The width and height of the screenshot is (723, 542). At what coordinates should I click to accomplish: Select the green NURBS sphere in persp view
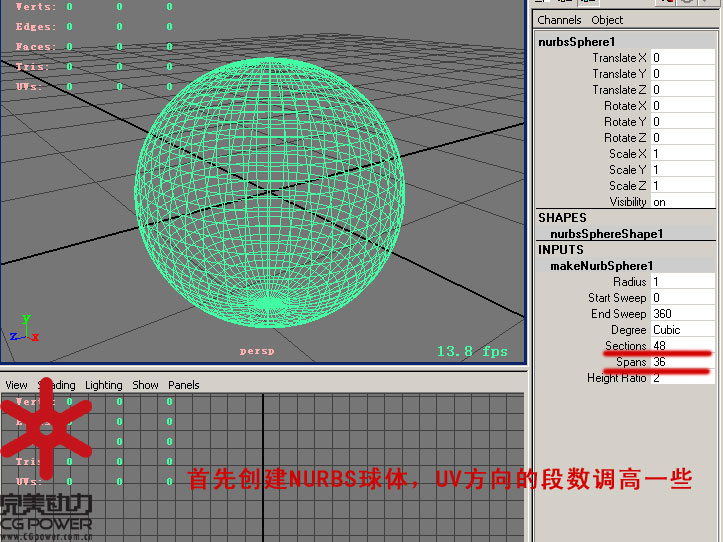(269, 192)
